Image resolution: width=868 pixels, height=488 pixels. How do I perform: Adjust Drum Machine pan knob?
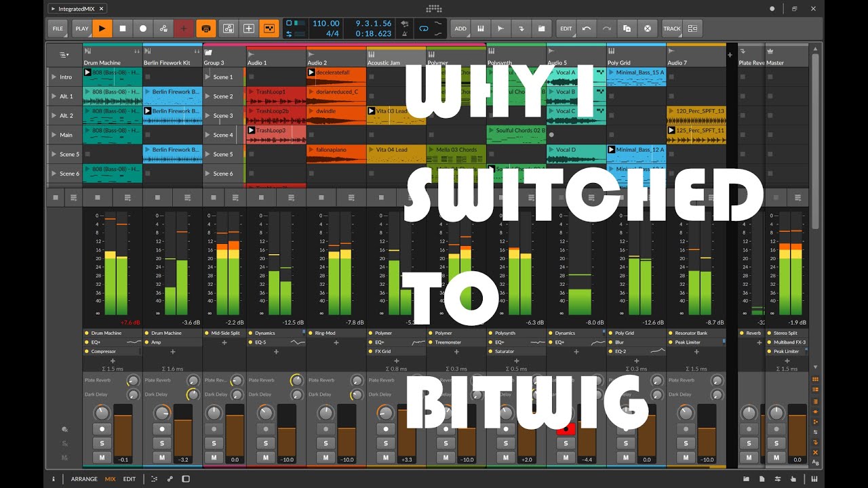(x=102, y=412)
